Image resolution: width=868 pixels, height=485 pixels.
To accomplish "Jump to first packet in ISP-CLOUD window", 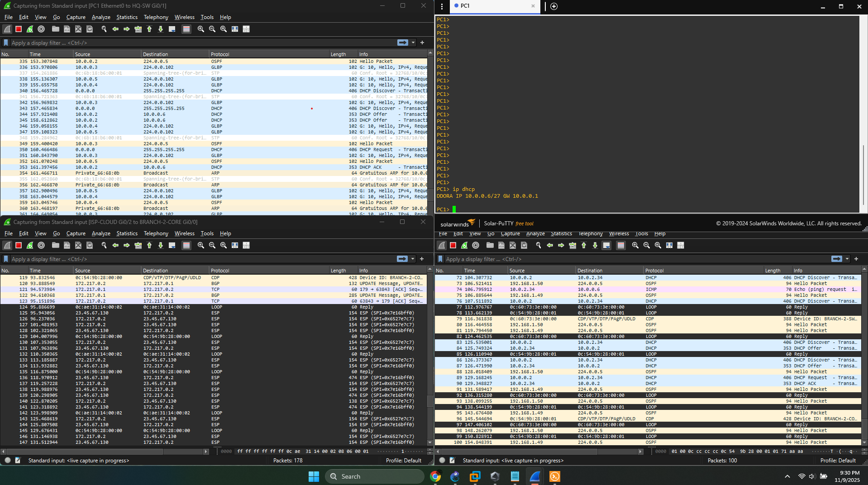I will 149,245.
